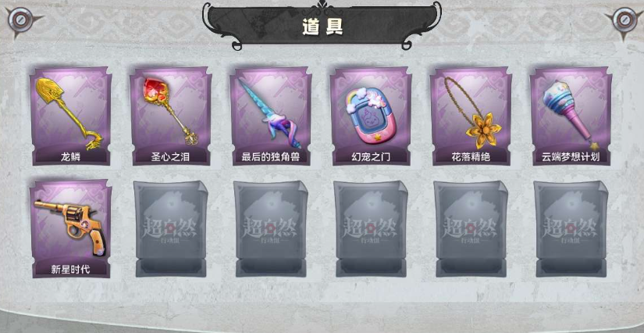This screenshot has height=333, width=644.
Task: Open the locked slot beneath 最后的独角兽
Action: (x=271, y=228)
